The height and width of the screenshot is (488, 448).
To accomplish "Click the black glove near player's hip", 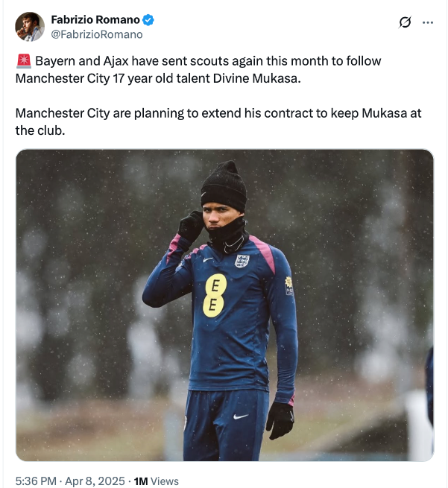I will 279,419.
